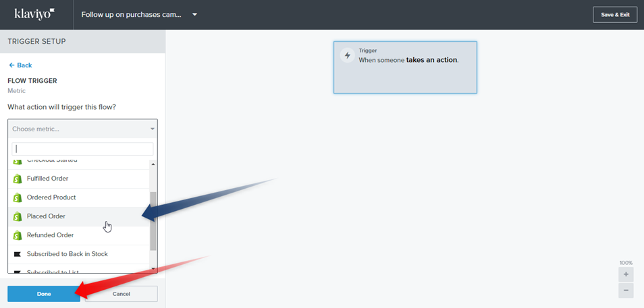Viewport: 644px width, 308px height.
Task: Click the metric list scrollbar down arrow
Action: (153, 270)
